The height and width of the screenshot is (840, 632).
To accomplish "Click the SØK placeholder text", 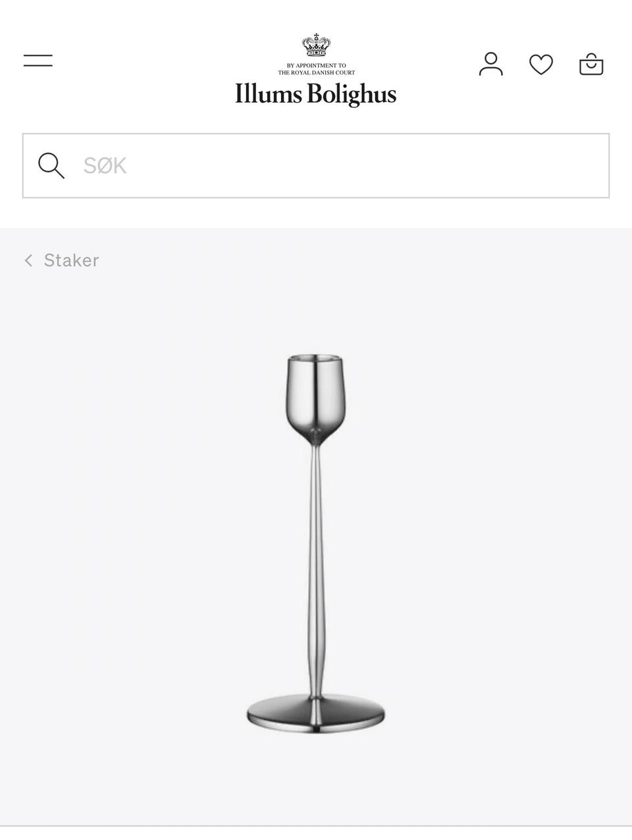I will tap(105, 166).
